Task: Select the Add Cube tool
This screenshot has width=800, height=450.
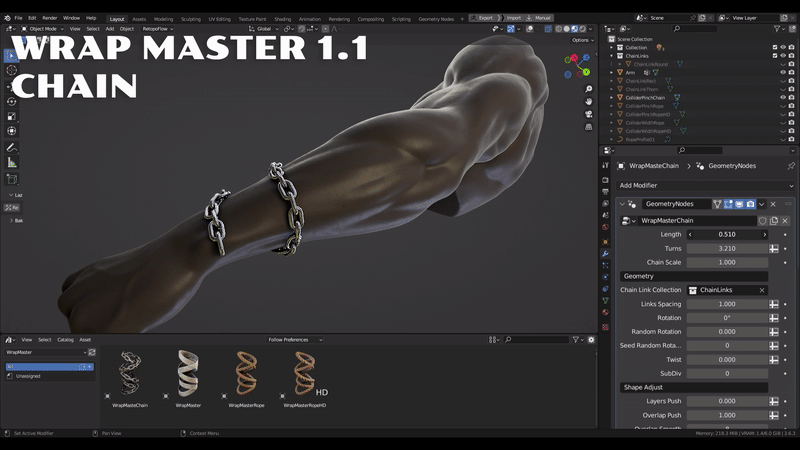Action: tap(11, 179)
